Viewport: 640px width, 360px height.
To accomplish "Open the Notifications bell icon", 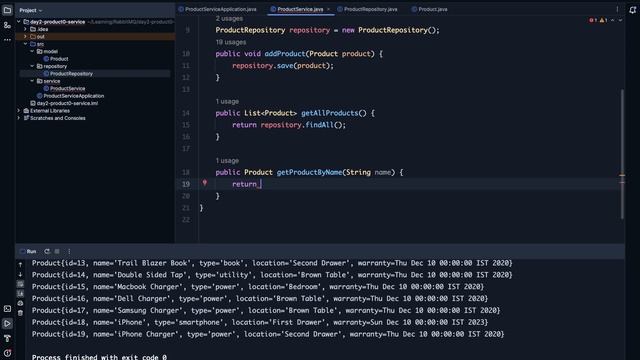I will [x=632, y=10].
